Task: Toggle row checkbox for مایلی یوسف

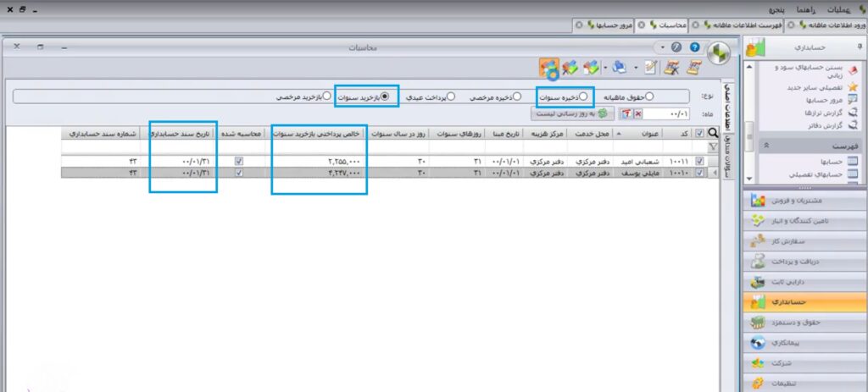Action: pyautogui.click(x=699, y=173)
